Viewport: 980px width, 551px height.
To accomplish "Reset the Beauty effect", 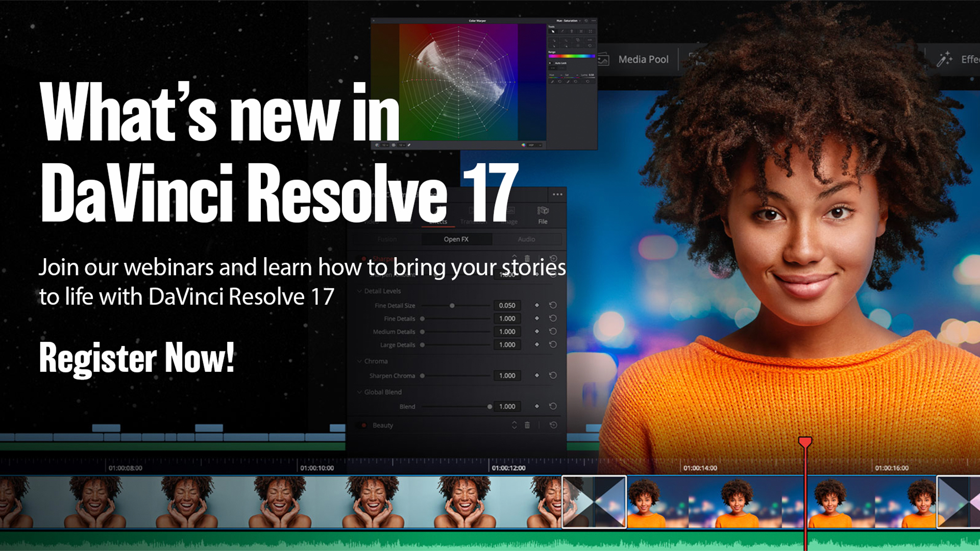I will 553,425.
